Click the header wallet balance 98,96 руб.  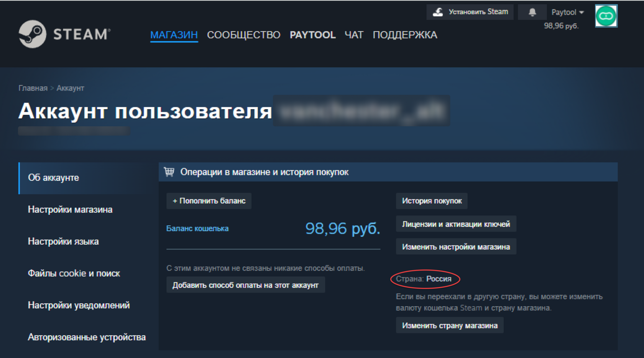pyautogui.click(x=561, y=26)
